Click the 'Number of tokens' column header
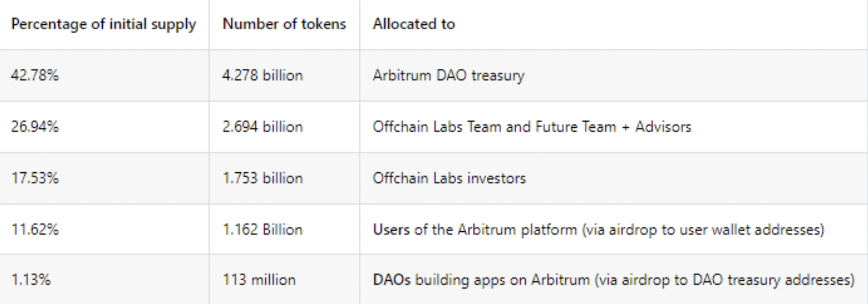This screenshot has width=868, height=304. (x=284, y=24)
